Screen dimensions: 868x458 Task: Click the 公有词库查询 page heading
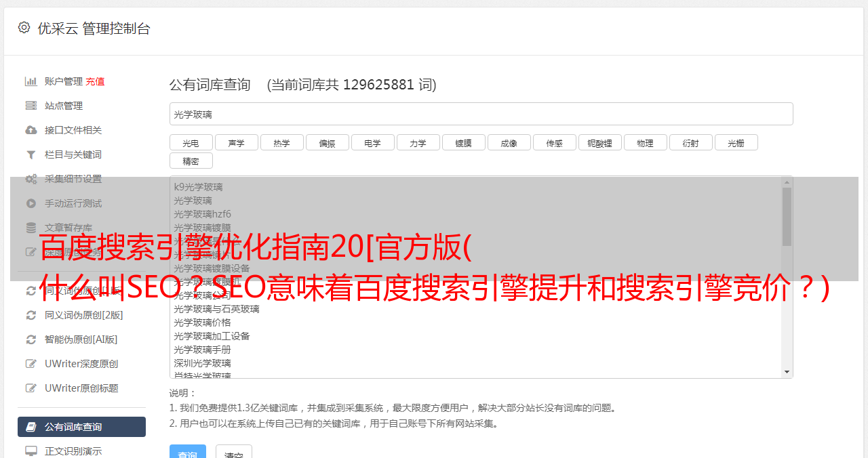(x=210, y=85)
